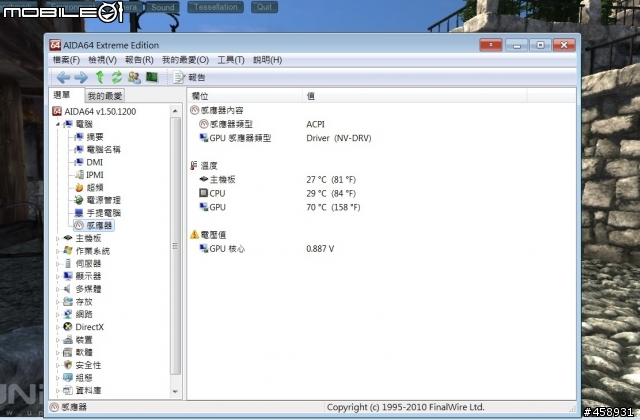Select the DMI tree item
This screenshot has width=640, height=420.
pyautogui.click(x=89, y=162)
